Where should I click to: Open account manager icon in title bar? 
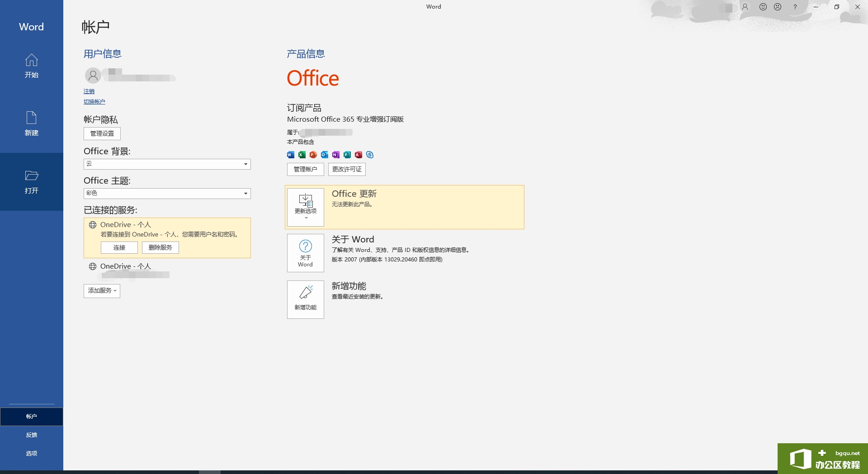(x=745, y=7)
